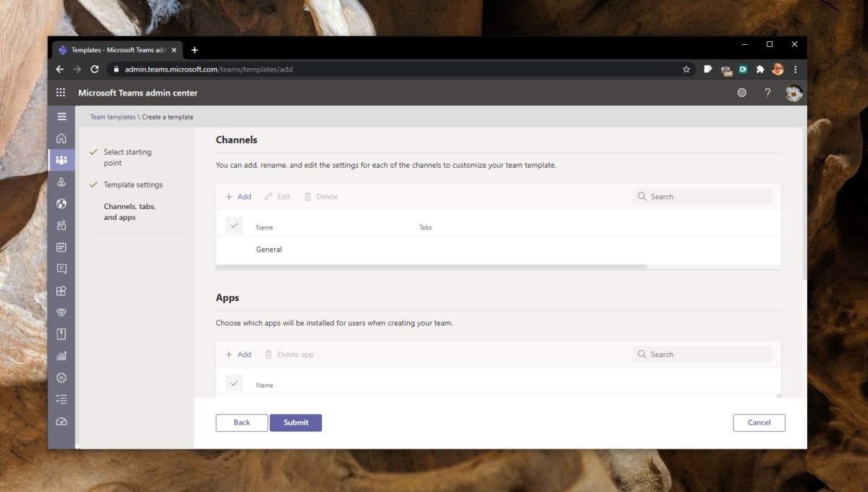This screenshot has width=868, height=492.
Task: Go to Template settings step
Action: (133, 184)
